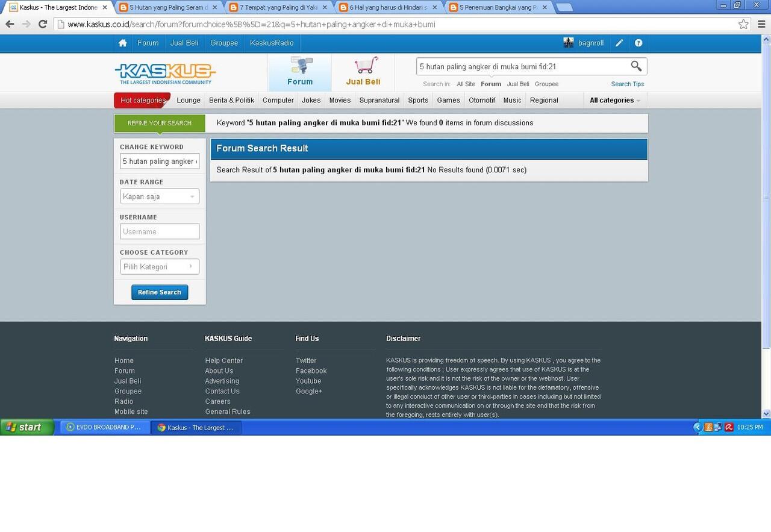
Task: Click Refine Search button
Action: pos(160,292)
